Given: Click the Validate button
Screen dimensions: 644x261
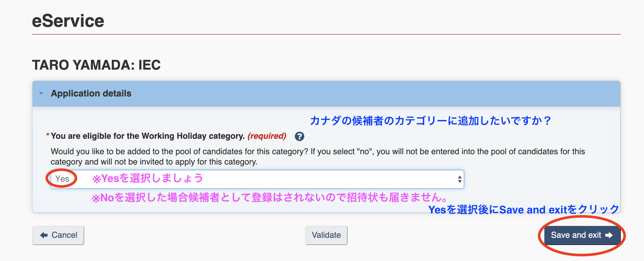Looking at the screenshot, I should 326,235.
